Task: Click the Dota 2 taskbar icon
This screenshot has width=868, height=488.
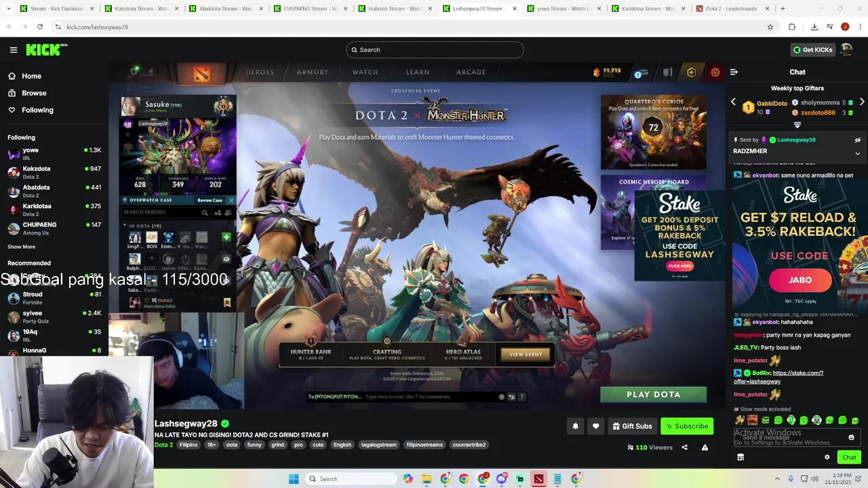Action: (538, 479)
